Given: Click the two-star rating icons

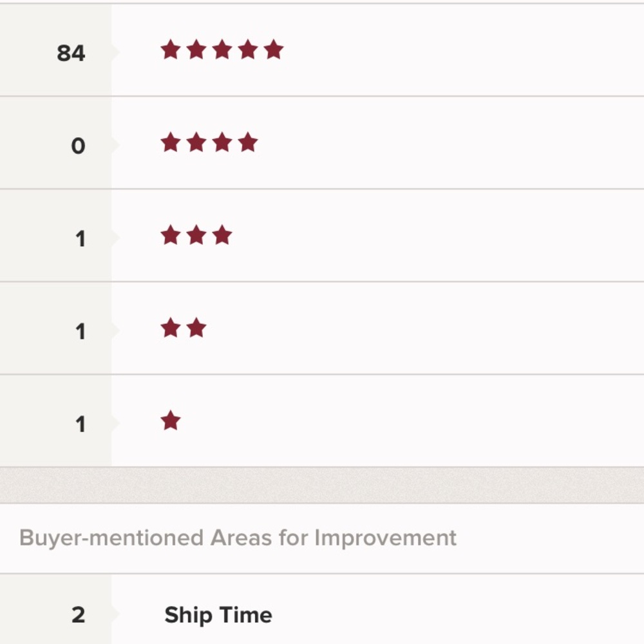Looking at the screenshot, I should click(183, 328).
